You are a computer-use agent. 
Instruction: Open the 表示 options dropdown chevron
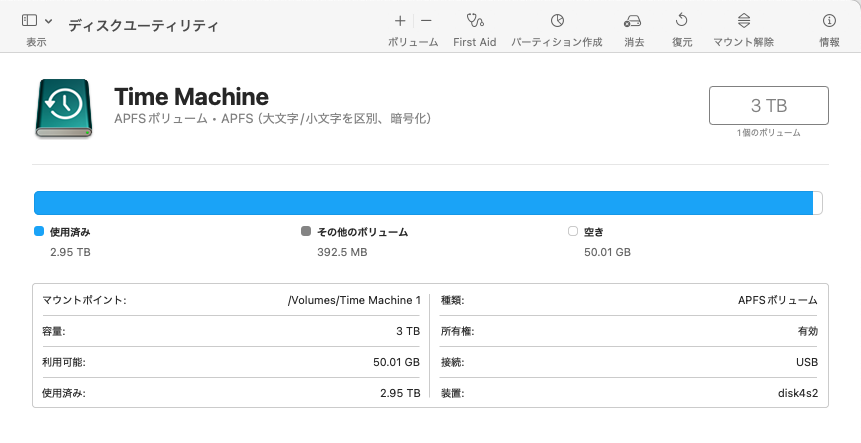click(x=48, y=21)
